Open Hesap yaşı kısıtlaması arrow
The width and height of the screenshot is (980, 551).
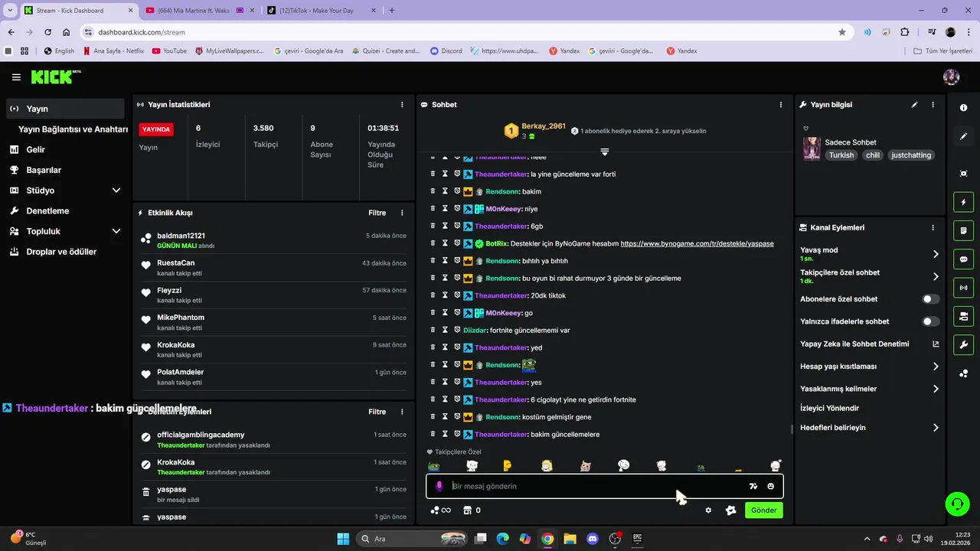[936, 367]
